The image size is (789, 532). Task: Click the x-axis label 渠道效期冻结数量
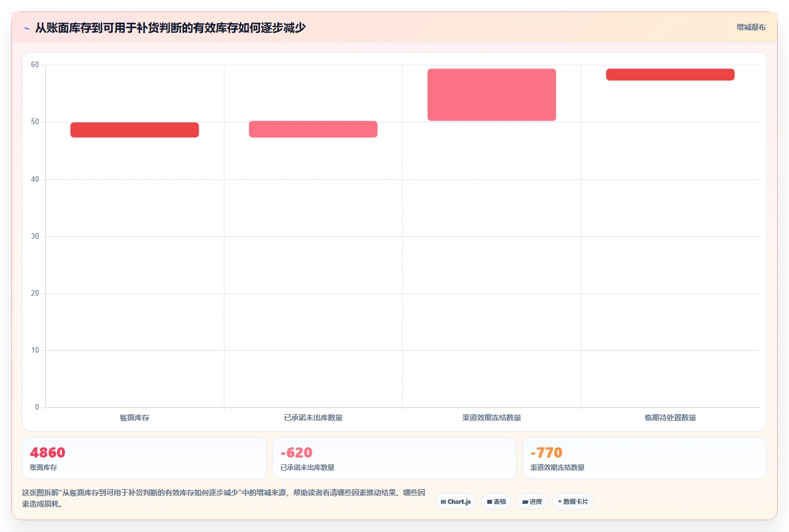click(492, 418)
